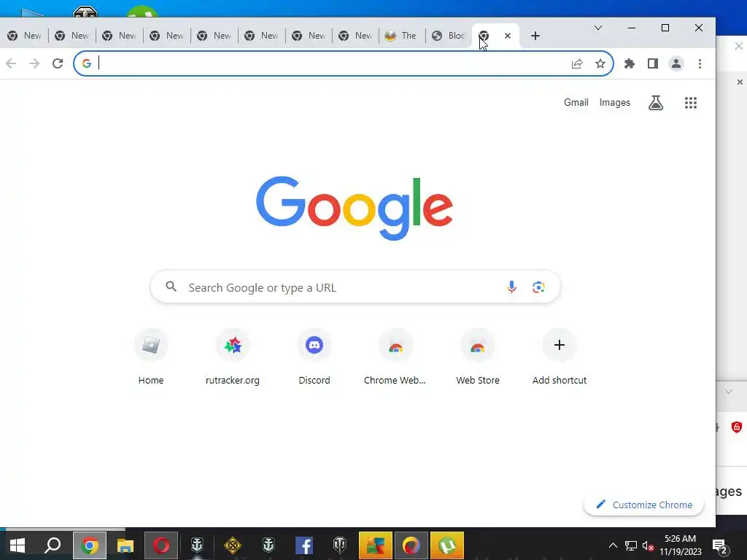Open the muted volume tray icon
This screenshot has width=747, height=560.
tap(648, 545)
